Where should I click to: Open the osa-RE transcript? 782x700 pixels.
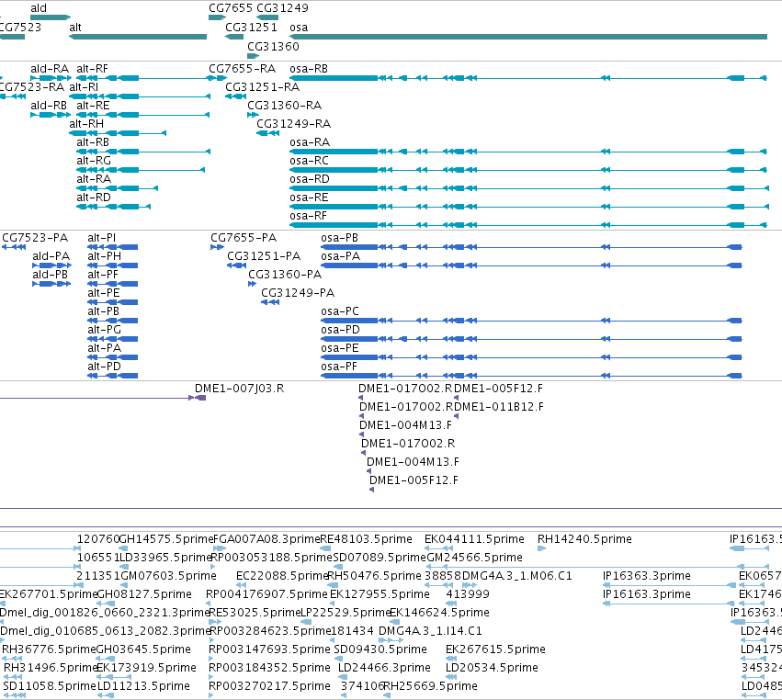click(x=309, y=198)
